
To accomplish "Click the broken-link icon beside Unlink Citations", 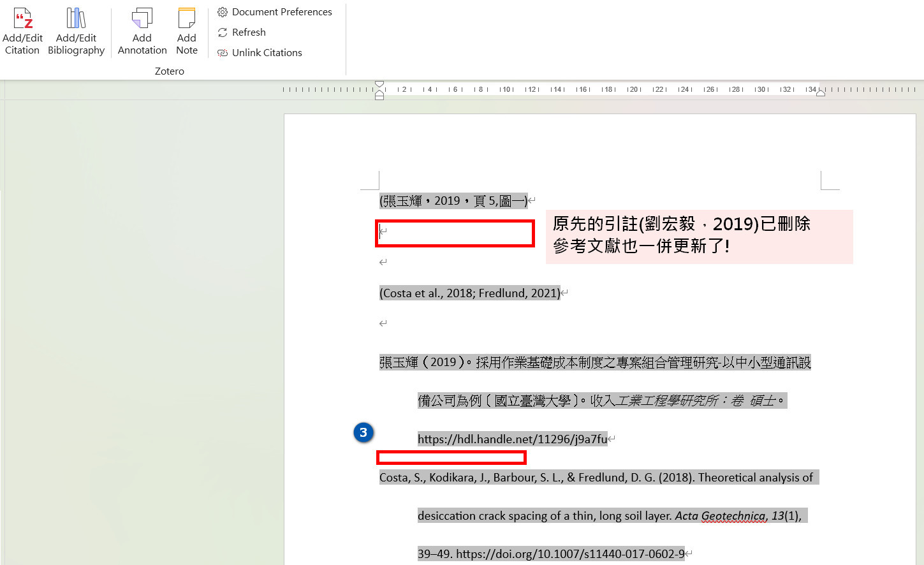I will [223, 53].
